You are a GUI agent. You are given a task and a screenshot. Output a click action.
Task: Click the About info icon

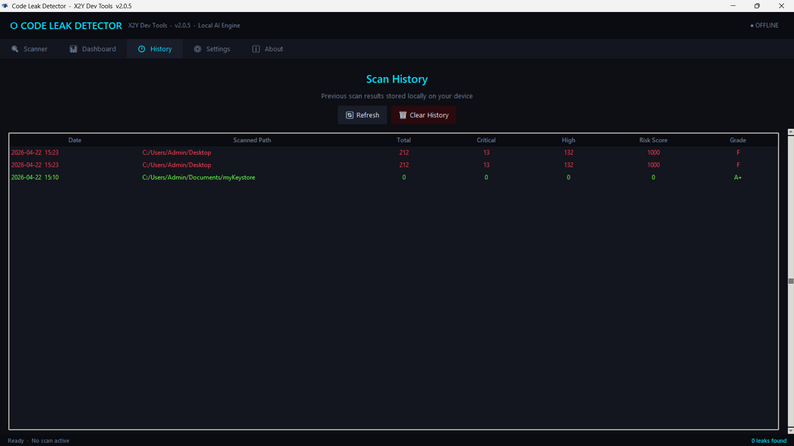[x=256, y=49]
